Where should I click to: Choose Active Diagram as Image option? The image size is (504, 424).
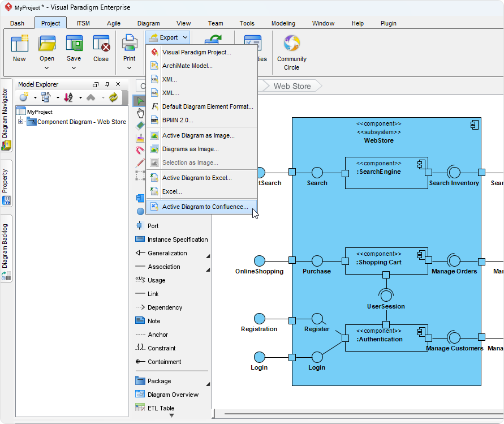pos(201,135)
